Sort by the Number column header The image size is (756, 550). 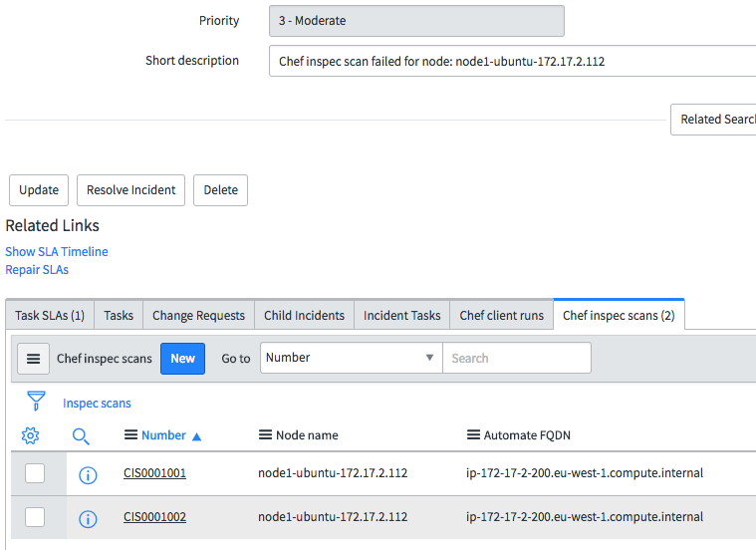pyautogui.click(x=163, y=435)
